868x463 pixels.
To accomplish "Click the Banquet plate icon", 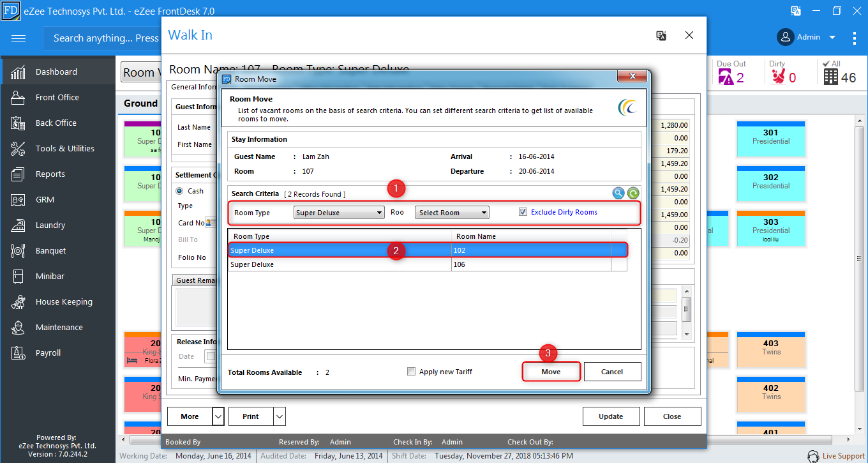I will point(18,251).
